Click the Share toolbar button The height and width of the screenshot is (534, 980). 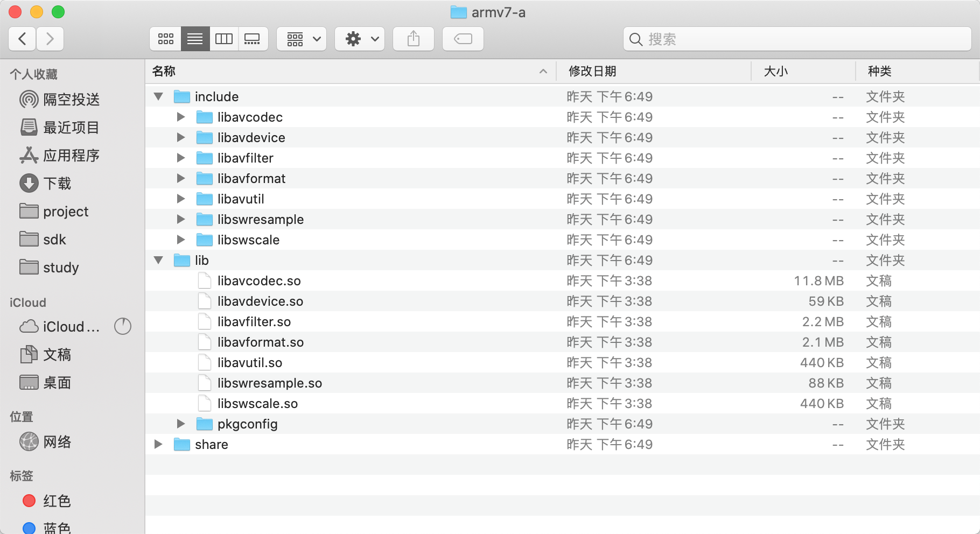point(414,39)
